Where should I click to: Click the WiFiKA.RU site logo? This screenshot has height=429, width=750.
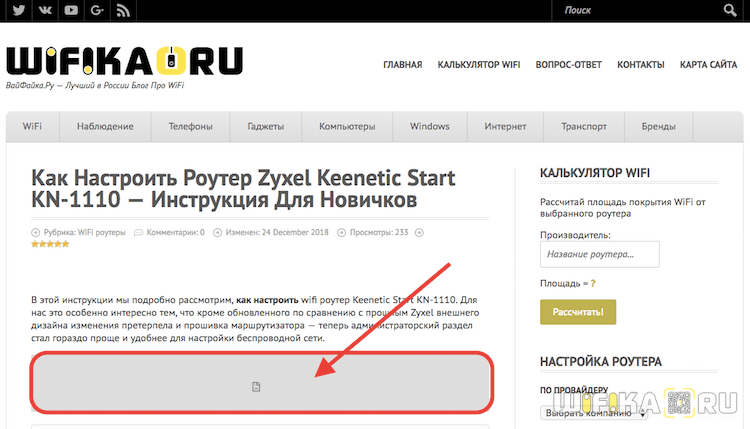point(124,61)
